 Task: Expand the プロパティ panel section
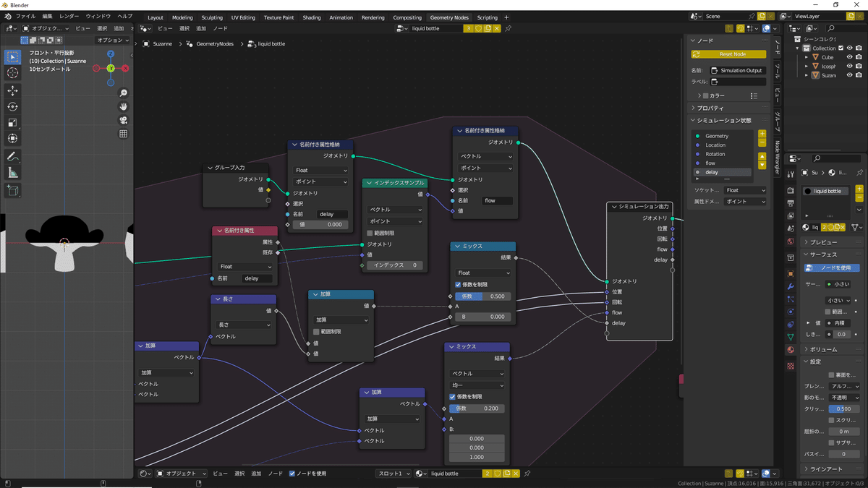pyautogui.click(x=710, y=108)
